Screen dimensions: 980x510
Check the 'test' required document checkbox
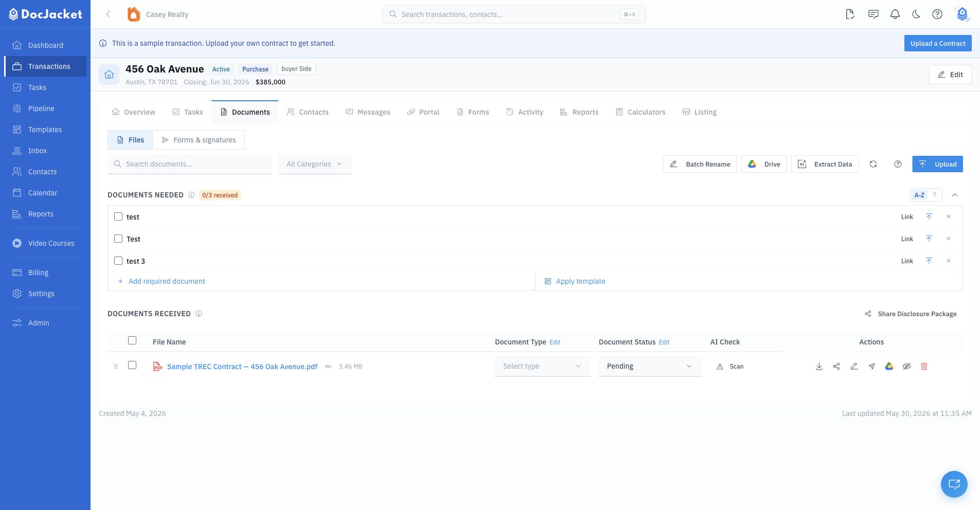click(x=118, y=216)
